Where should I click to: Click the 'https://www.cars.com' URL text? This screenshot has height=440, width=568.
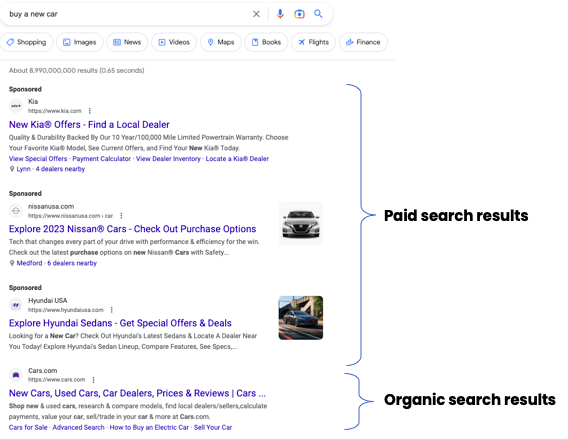[57, 380]
